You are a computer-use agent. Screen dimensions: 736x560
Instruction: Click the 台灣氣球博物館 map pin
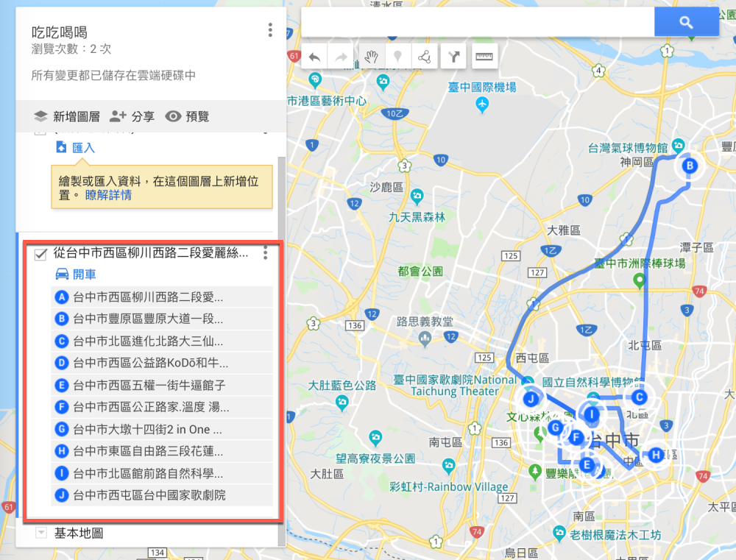click(x=678, y=145)
